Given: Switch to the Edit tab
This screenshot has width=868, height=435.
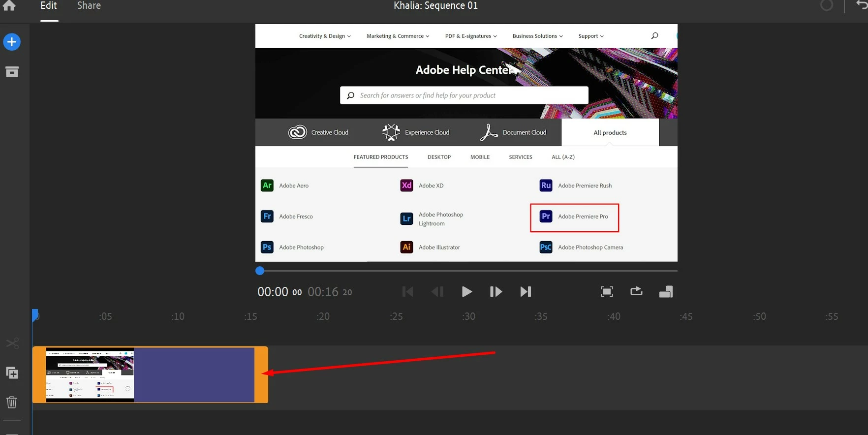Looking at the screenshot, I should click(x=49, y=5).
